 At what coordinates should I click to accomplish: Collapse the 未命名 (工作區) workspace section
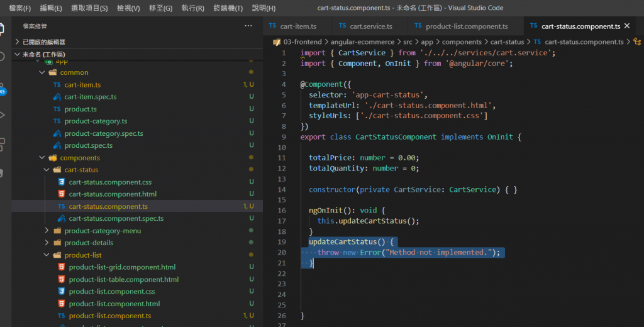[x=43, y=55]
